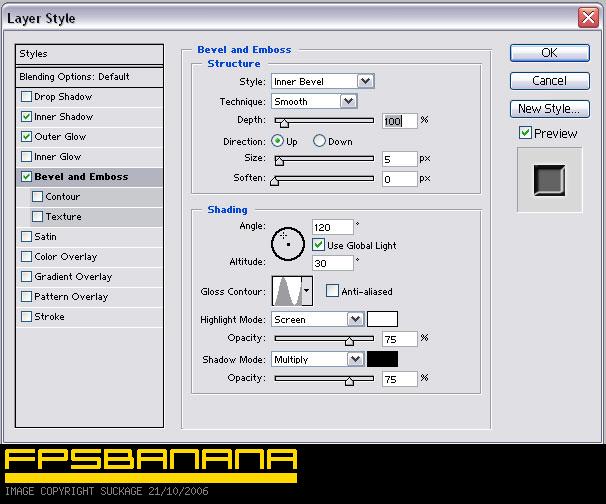Screen dimensions: 606x504
Task: Select the Color Overlay label
Action: pyautogui.click(x=66, y=257)
